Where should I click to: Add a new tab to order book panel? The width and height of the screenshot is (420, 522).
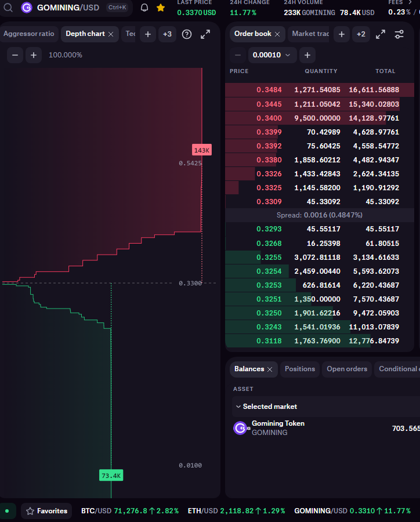pyautogui.click(x=342, y=34)
